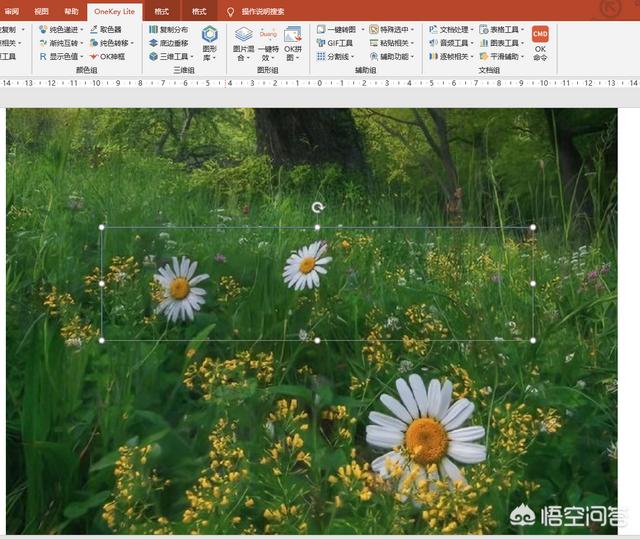Click the 图片混合 image blend icon
This screenshot has width=640, height=539.
click(243, 42)
